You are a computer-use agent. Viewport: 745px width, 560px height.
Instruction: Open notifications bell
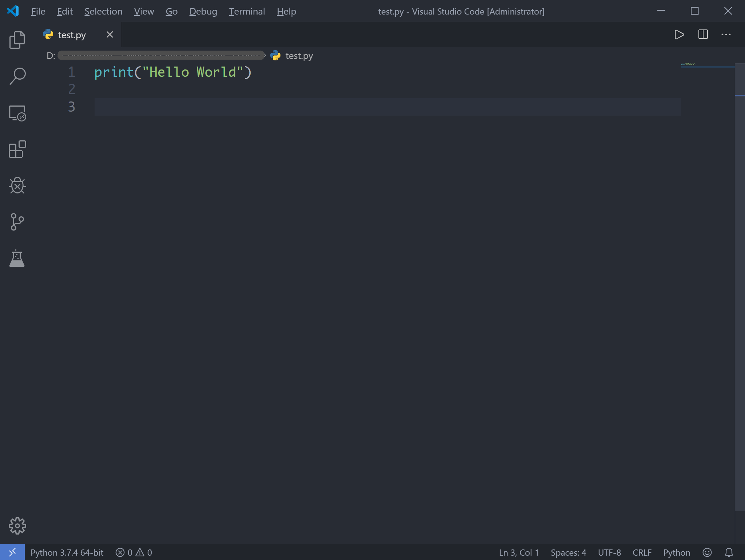coord(729,552)
